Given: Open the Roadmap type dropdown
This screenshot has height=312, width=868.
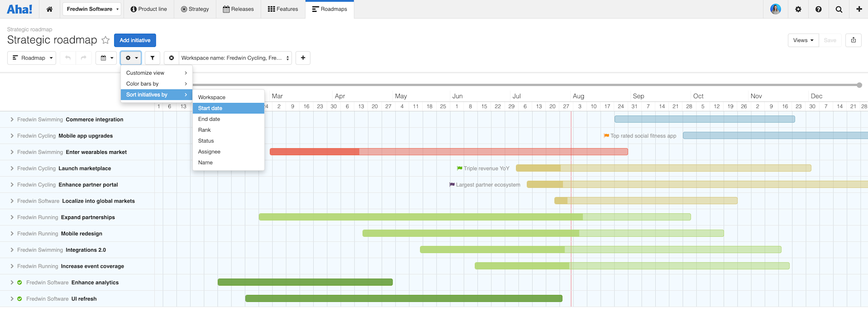Looking at the screenshot, I should [x=32, y=58].
